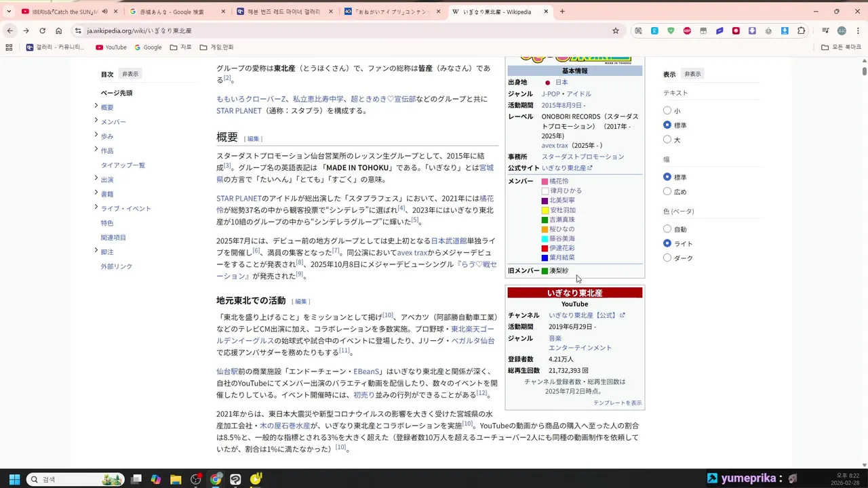Open Task View from taskbar

pyautogui.click(x=136, y=479)
